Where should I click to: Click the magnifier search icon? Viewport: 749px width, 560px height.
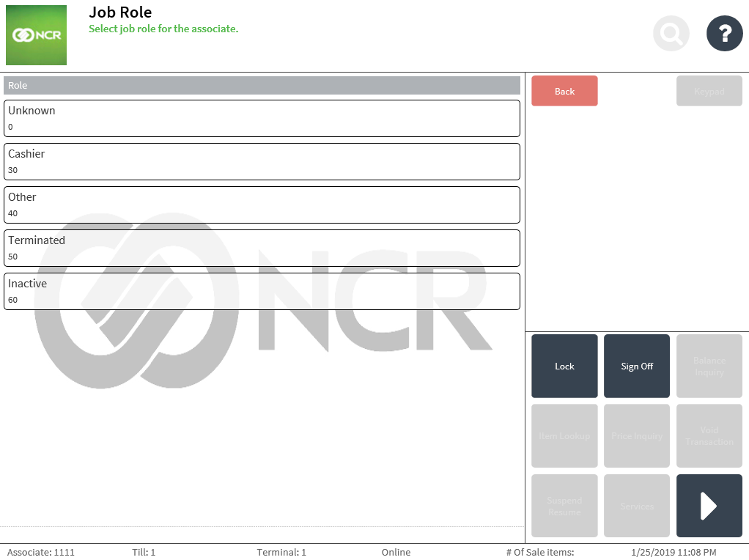671,33
